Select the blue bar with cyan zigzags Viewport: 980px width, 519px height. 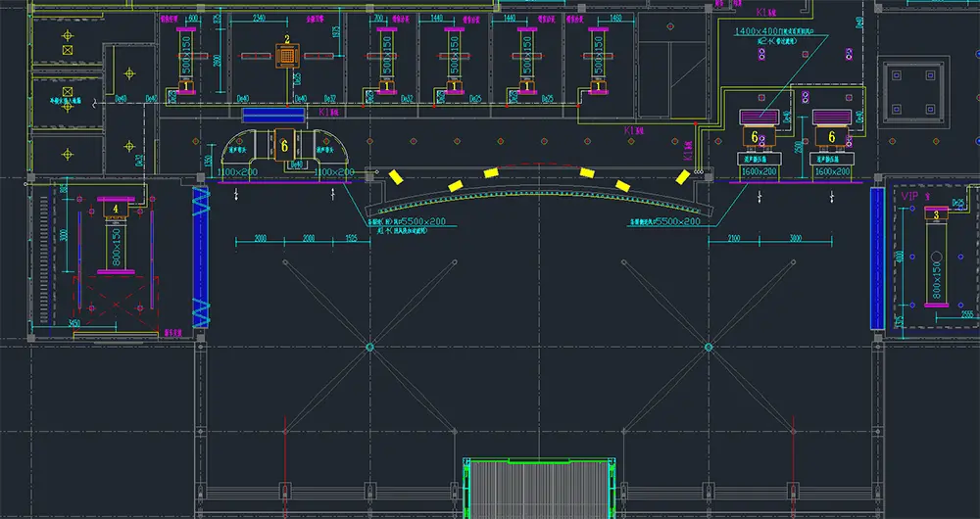[x=201, y=257]
